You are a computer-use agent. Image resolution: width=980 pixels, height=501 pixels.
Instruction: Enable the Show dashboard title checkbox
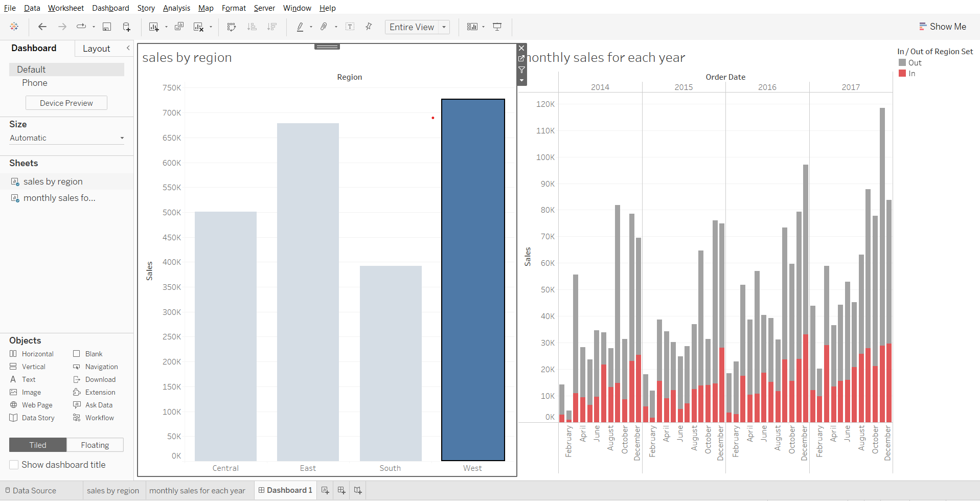coord(14,465)
